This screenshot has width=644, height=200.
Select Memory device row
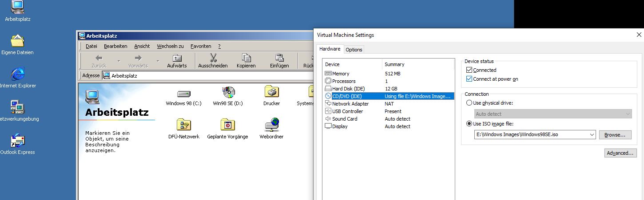tap(389, 74)
